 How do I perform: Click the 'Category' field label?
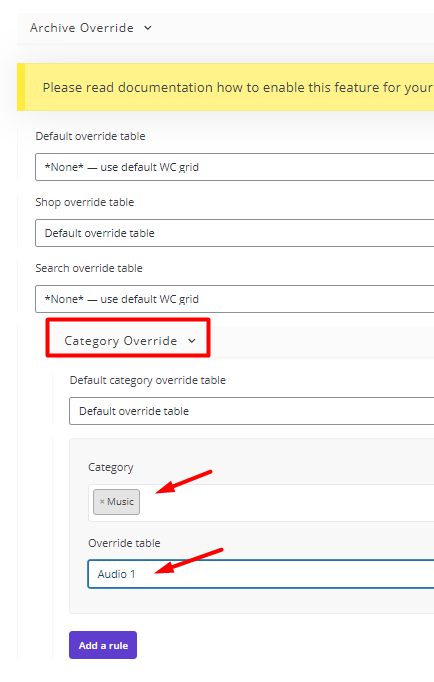(x=110, y=467)
